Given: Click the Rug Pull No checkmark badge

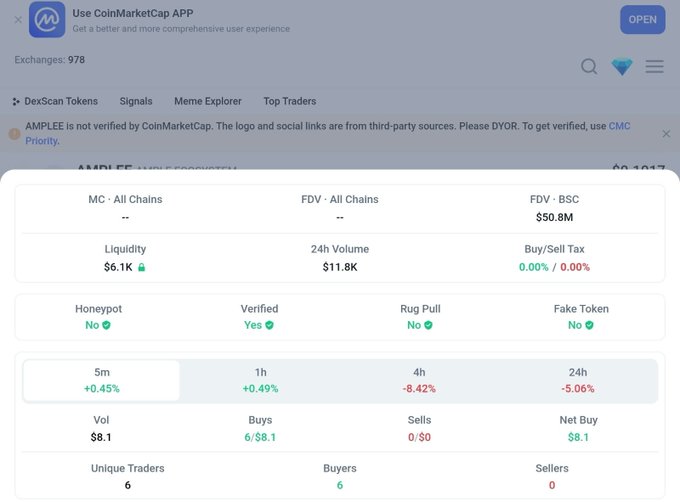Looking at the screenshot, I should pyautogui.click(x=428, y=325).
